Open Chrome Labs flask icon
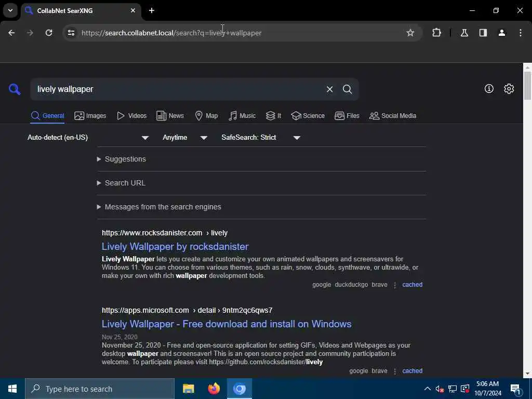The height and width of the screenshot is (399, 532). [x=464, y=33]
